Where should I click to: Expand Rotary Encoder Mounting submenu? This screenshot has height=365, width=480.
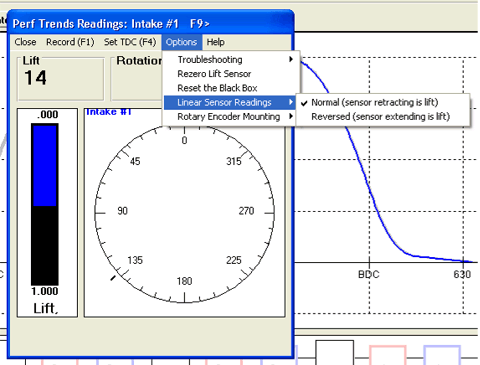[x=229, y=117]
